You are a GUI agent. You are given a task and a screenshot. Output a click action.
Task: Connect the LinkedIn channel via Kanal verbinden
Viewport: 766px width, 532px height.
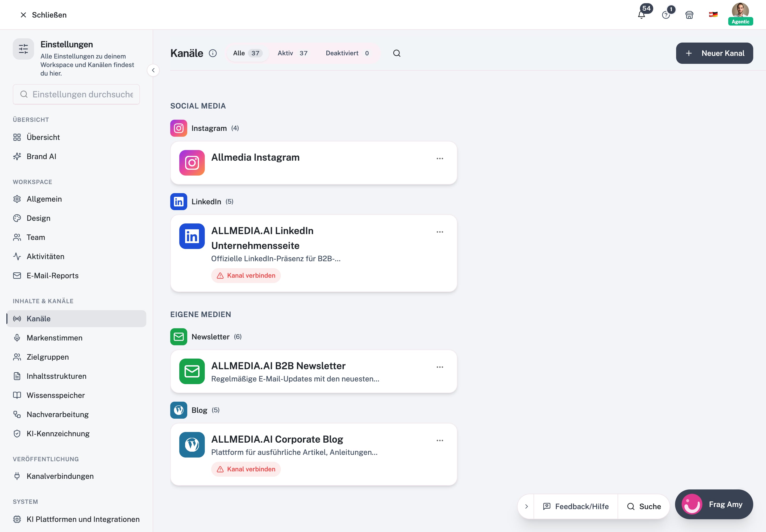pyautogui.click(x=246, y=276)
